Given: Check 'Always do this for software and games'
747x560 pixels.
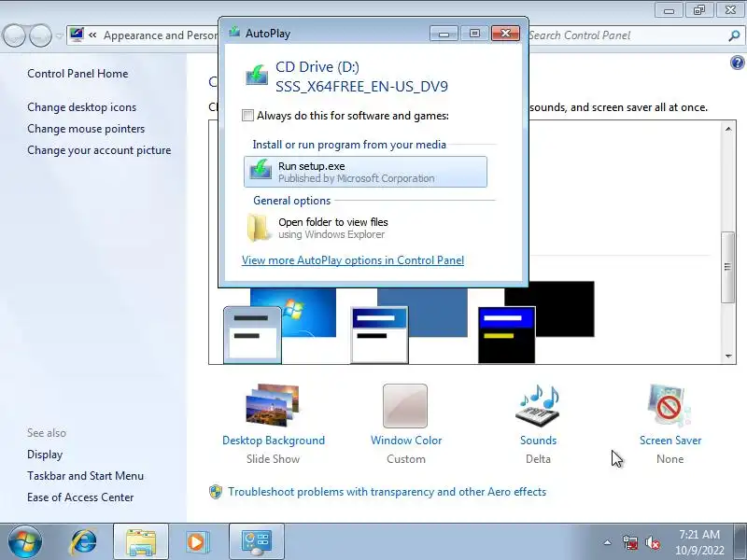Looking at the screenshot, I should tap(247, 116).
